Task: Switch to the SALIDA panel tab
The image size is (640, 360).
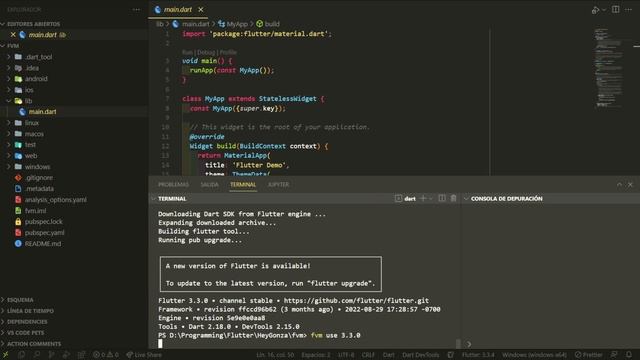Action: tap(209, 185)
